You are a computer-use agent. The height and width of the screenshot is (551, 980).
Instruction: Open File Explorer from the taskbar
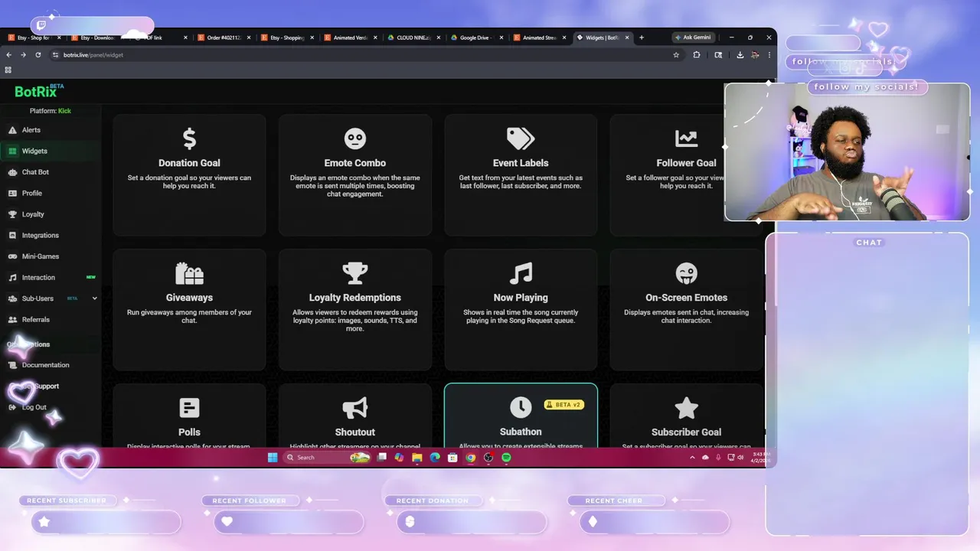tap(416, 458)
